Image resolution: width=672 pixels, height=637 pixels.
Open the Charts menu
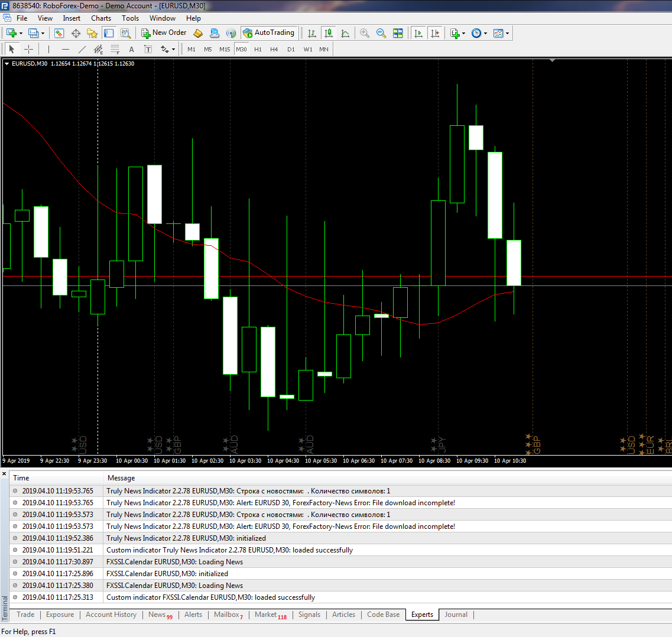[x=100, y=18]
